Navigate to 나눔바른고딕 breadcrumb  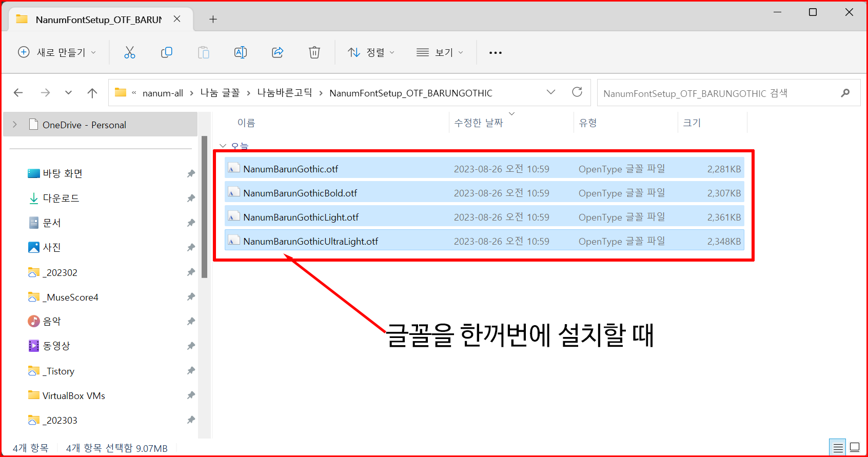point(285,93)
